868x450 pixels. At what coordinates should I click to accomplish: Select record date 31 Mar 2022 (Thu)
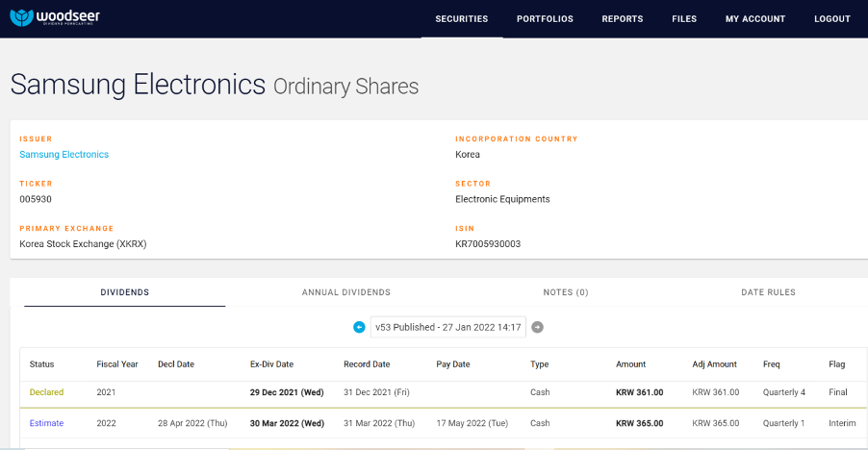pos(378,423)
